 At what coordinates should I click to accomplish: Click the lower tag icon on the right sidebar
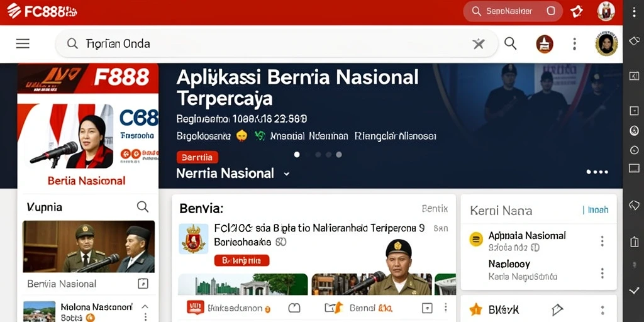pyautogui.click(x=634, y=205)
